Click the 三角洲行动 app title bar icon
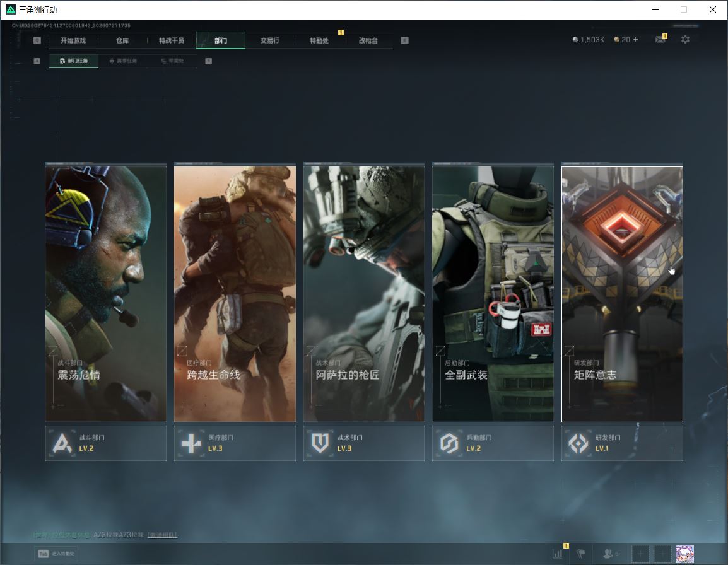The width and height of the screenshot is (728, 565). 11,9
